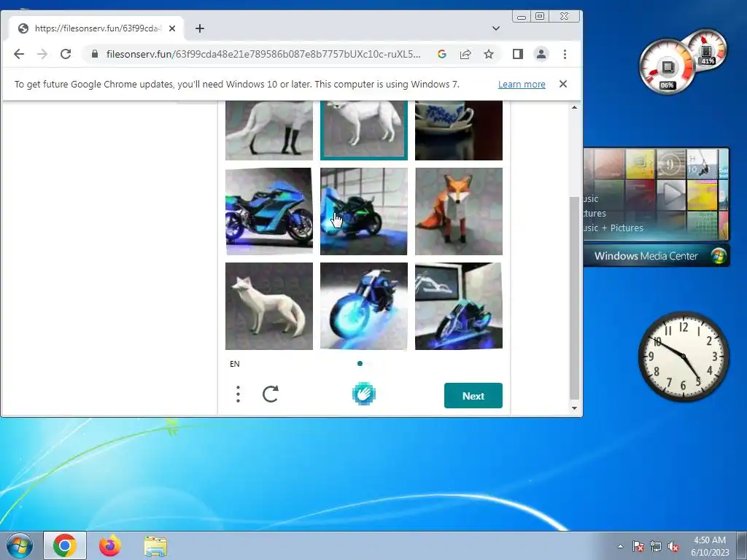The image size is (747, 560).
Task: Deselect the highlighted white fox image
Action: [364, 130]
